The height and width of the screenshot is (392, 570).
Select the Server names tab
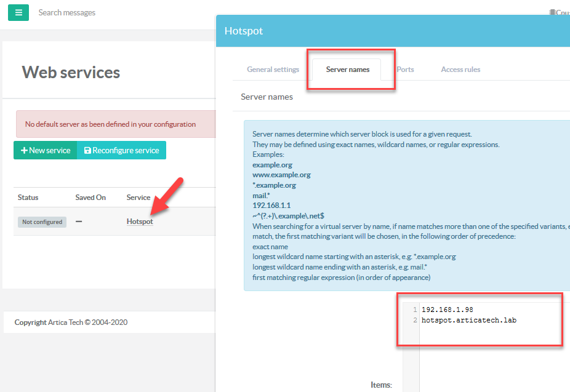[x=348, y=70]
